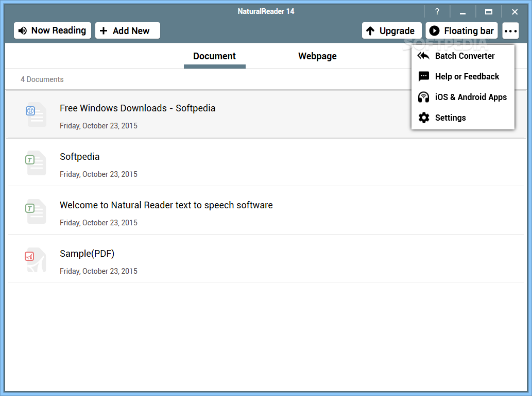Close the NaturalReader 14 window
Screen dimensions: 532x396
(514, 12)
